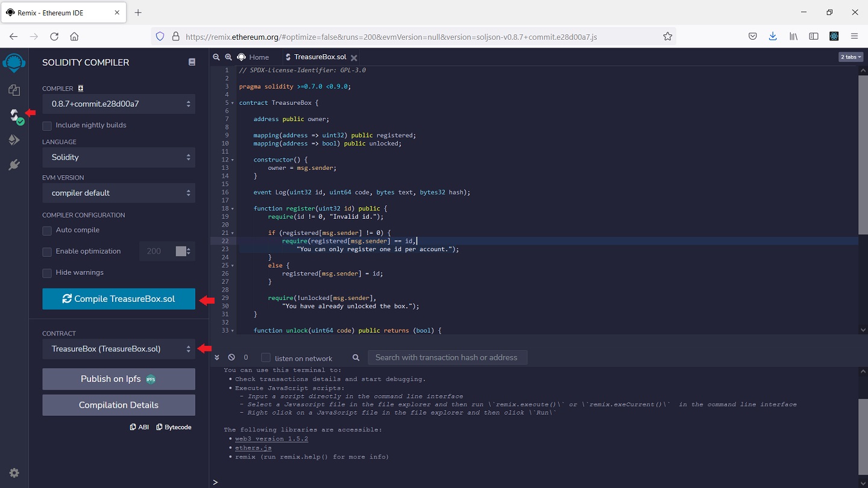This screenshot has width=868, height=488.
Task: Open the Plugin Manager plug icon
Action: point(14,165)
